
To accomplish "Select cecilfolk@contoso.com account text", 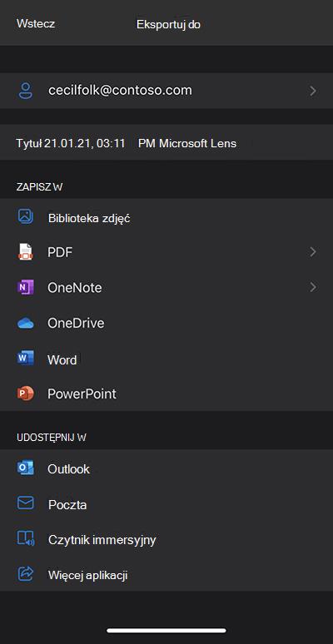I will [120, 90].
